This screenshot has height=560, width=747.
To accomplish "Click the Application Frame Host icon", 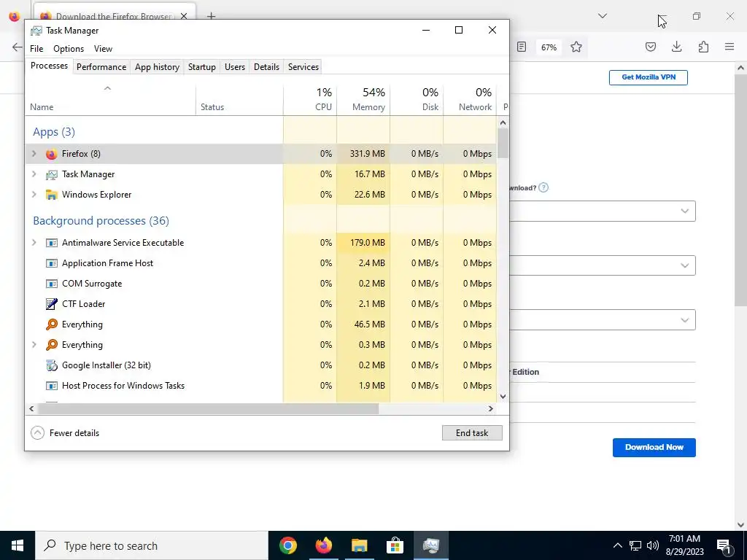I will point(52,263).
